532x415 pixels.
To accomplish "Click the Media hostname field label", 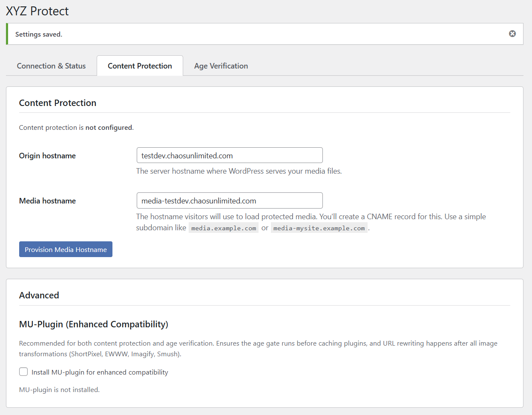I will pyautogui.click(x=47, y=200).
